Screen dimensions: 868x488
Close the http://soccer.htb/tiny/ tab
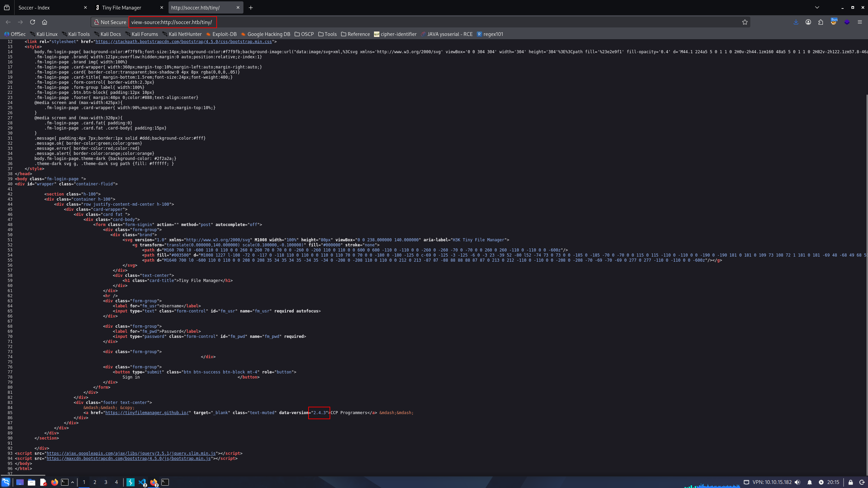pos(238,7)
